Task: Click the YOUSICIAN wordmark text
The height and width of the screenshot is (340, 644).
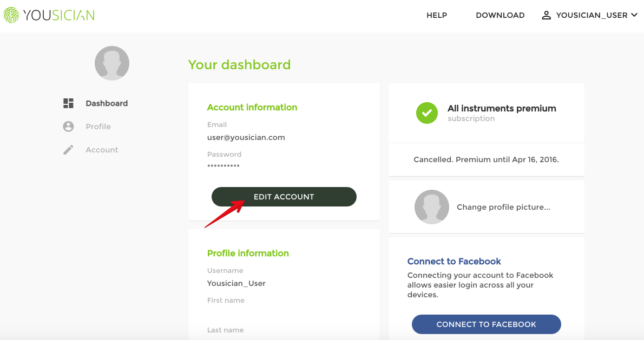Action: [x=58, y=15]
